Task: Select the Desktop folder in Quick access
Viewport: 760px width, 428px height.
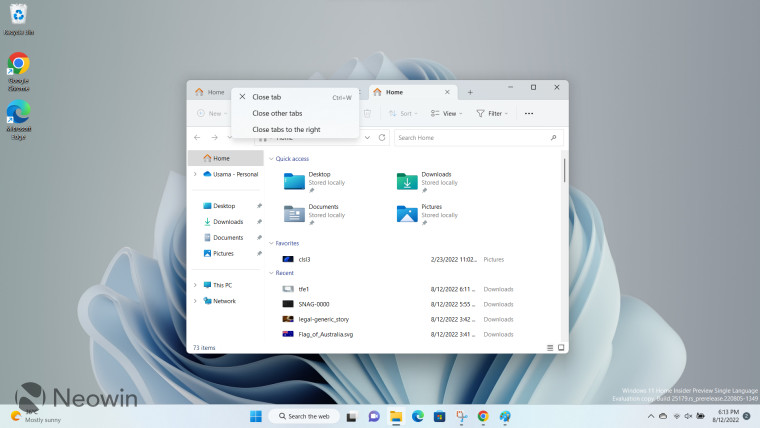Action: (x=315, y=181)
